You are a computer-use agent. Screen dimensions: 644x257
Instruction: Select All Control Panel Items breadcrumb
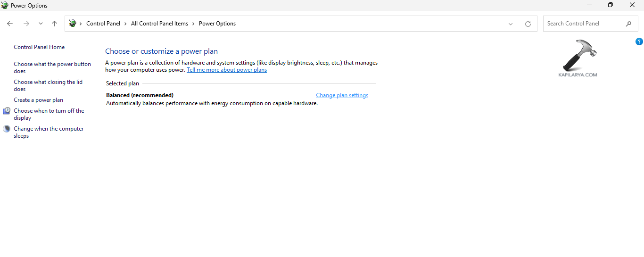[x=159, y=24]
